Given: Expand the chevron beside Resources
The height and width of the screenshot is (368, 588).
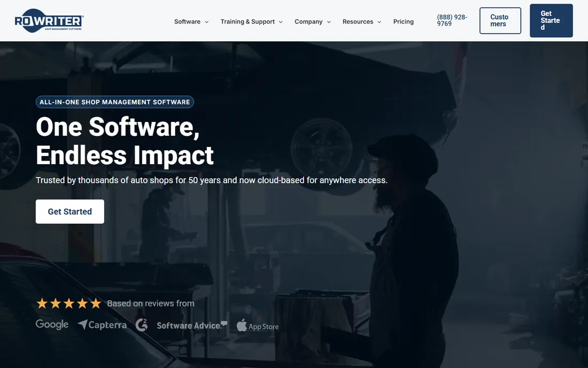Looking at the screenshot, I should [379, 22].
